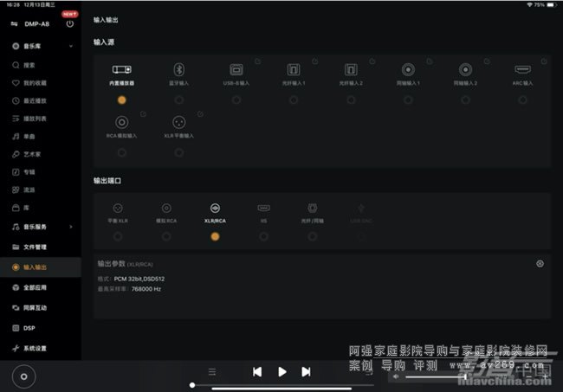Select the ARC输入 HDMI input icon
Viewport: 563px width, 392px height.
(x=522, y=69)
